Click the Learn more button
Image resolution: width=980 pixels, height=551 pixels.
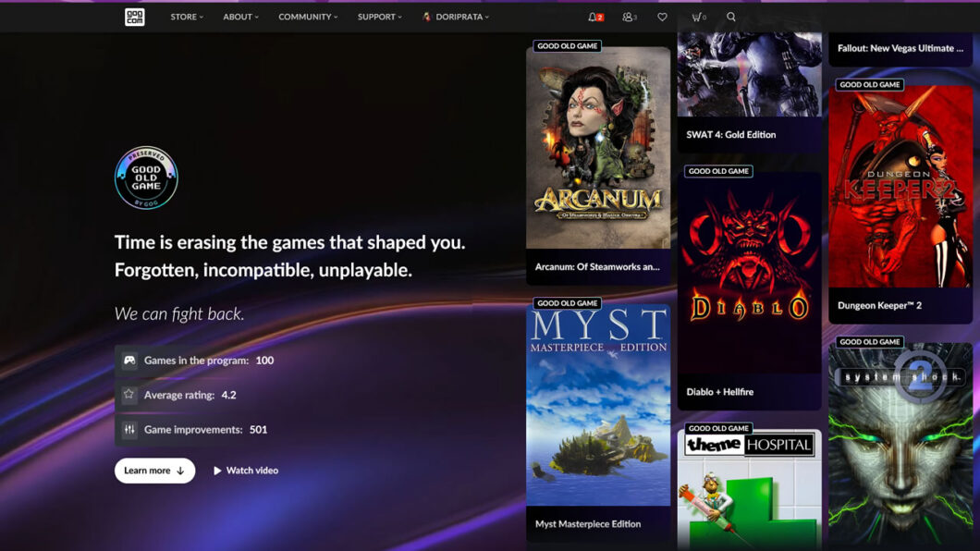click(154, 471)
